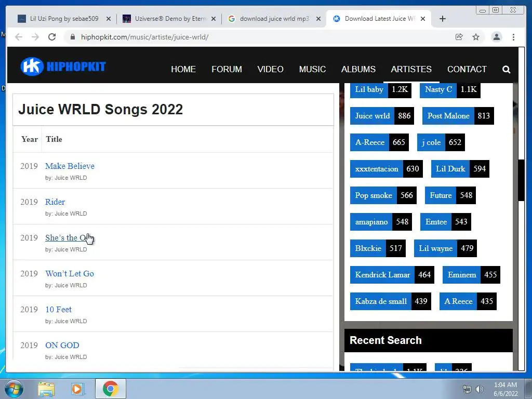This screenshot has height=399, width=532.
Task: Open the ON GOD song link
Action: coord(62,345)
